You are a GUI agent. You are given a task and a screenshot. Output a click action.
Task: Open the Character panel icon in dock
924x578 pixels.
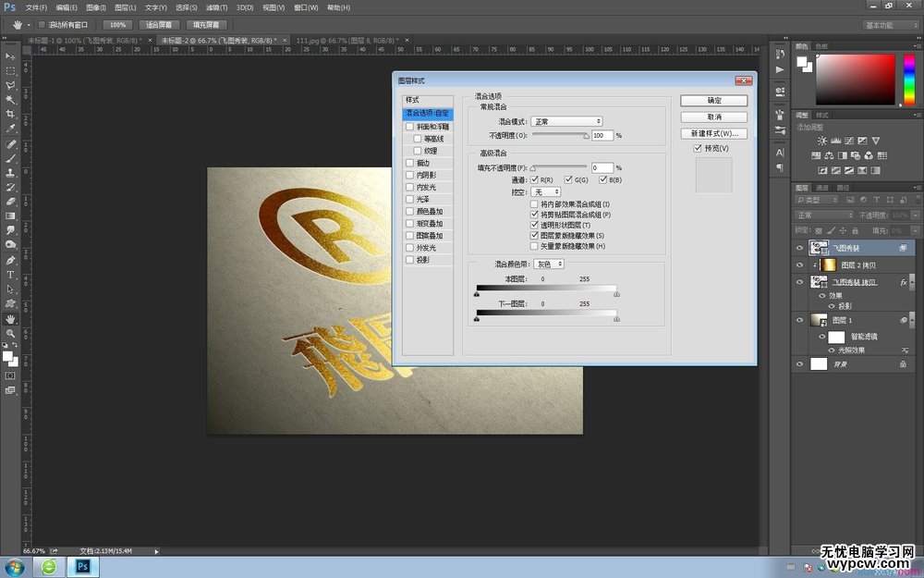coord(780,153)
